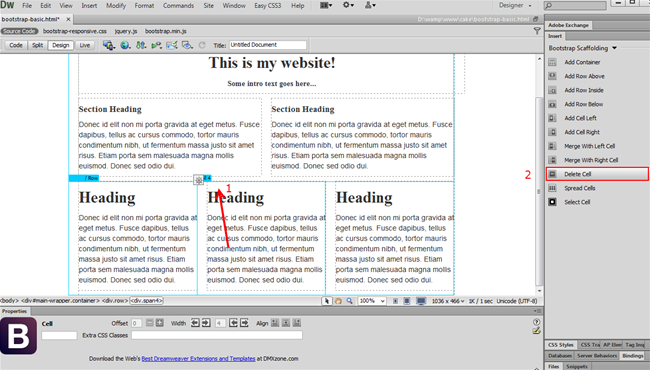
Task: Open the Easy CSS3 menu
Action: [x=268, y=5]
